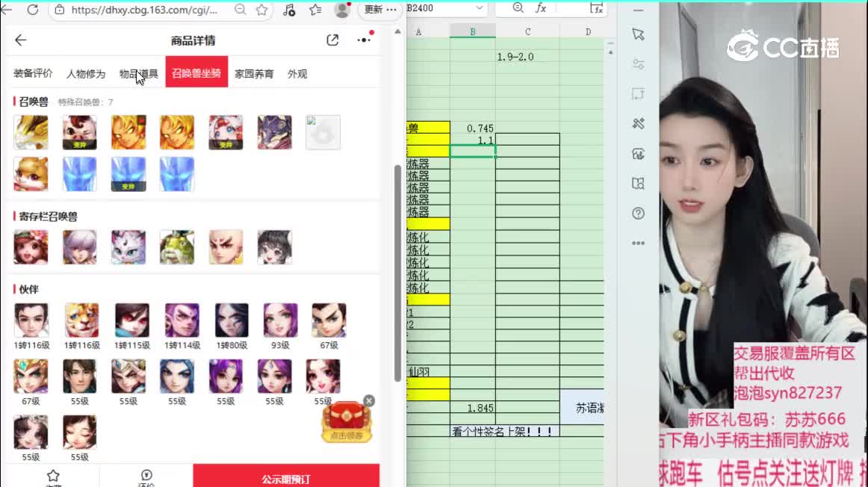This screenshot has width=868, height=487.
Task: Click the zoom magnifier in the address bar
Action: (x=240, y=10)
